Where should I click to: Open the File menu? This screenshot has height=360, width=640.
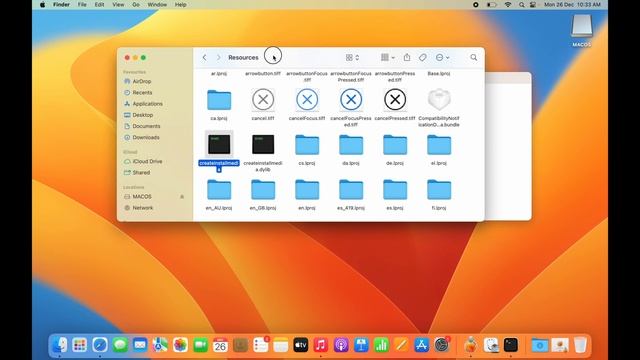pos(82,4)
